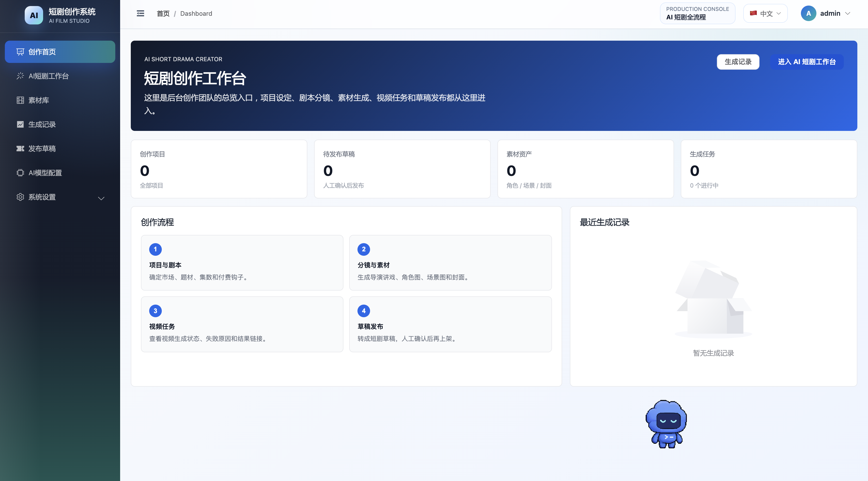Open the 素材资产 stat card
The image size is (868, 481).
coord(586,169)
